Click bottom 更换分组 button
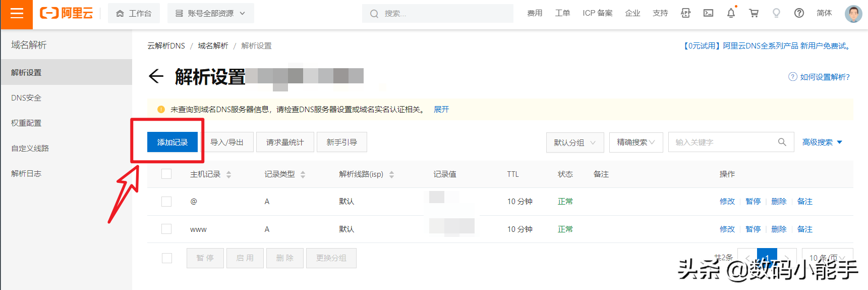This screenshot has height=290, width=868. tap(331, 258)
